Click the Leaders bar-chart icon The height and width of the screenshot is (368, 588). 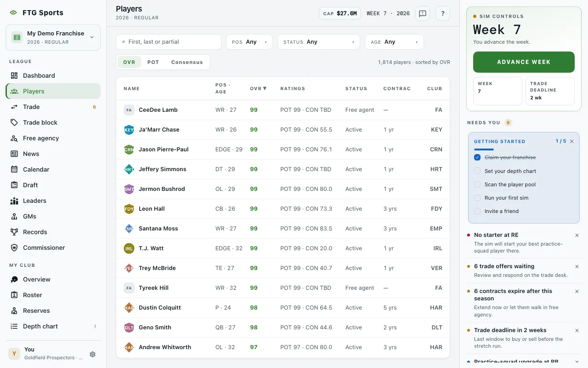tap(14, 201)
